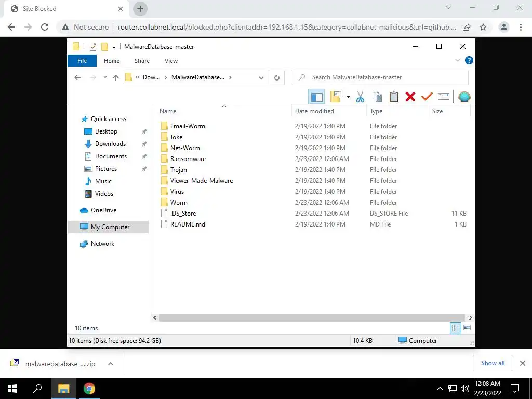Open Customize Quick Access Toolbar dropdown
Image resolution: width=532 pixels, height=399 pixels.
click(114, 47)
